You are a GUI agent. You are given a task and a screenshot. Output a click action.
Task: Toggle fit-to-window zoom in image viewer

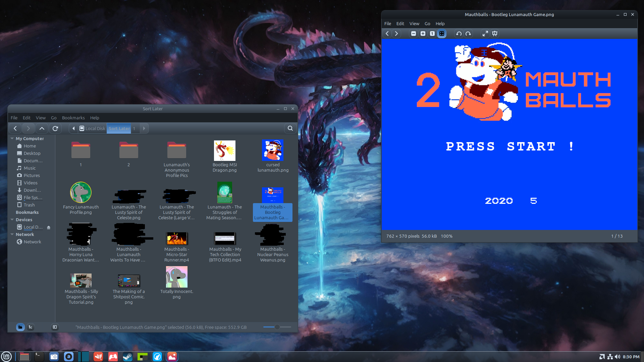point(442,34)
